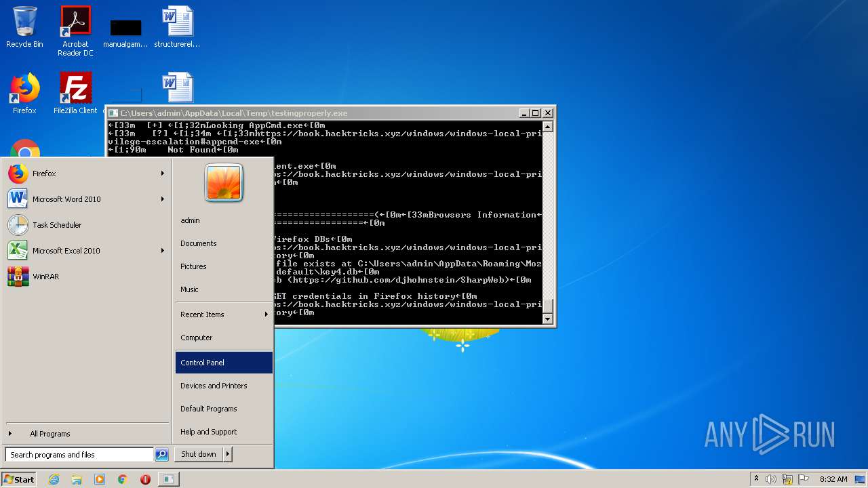Image resolution: width=868 pixels, height=488 pixels.
Task: Open the network status tray icon
Action: pyautogui.click(x=787, y=479)
